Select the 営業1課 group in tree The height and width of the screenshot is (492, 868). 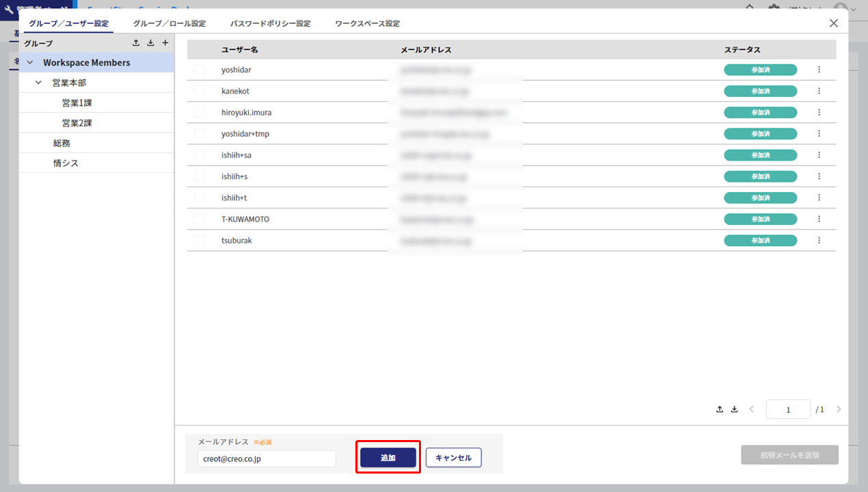[x=77, y=103]
